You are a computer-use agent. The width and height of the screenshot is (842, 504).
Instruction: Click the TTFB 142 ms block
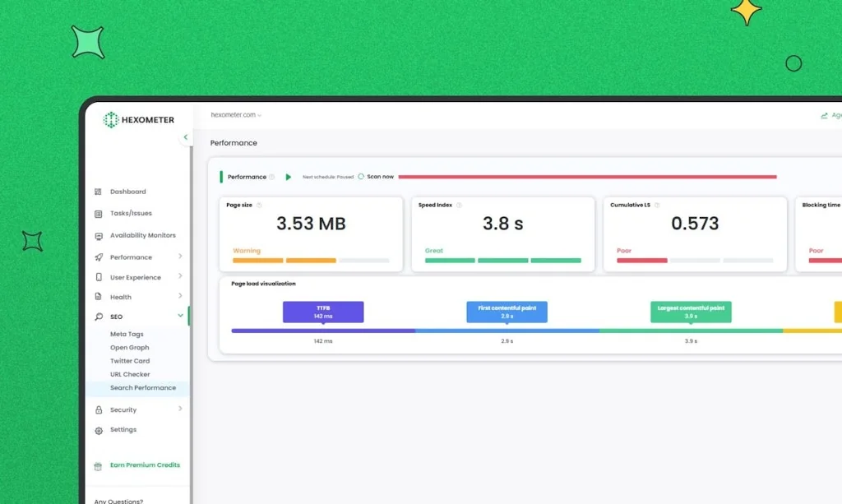coord(324,312)
